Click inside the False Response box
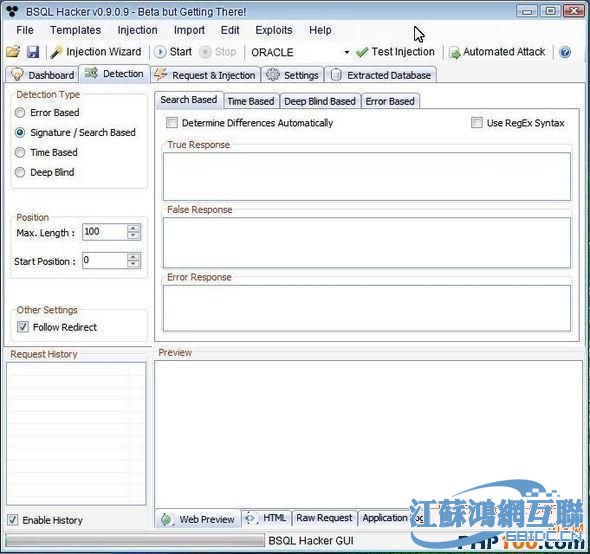The width and height of the screenshot is (590, 554). (x=366, y=243)
